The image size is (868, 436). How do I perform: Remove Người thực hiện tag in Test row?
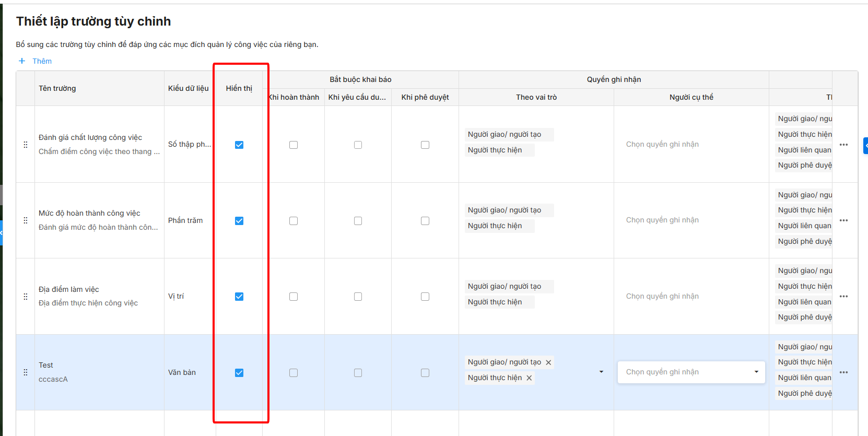coord(529,378)
